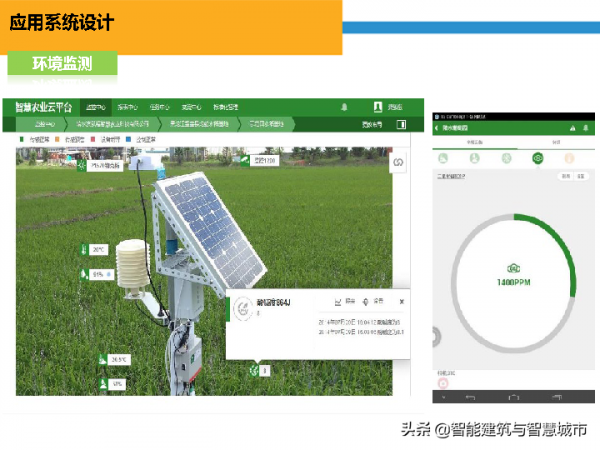The height and width of the screenshot is (450, 600).
Task: Expand the second breadcrumb chevron segment
Action: 112,124
